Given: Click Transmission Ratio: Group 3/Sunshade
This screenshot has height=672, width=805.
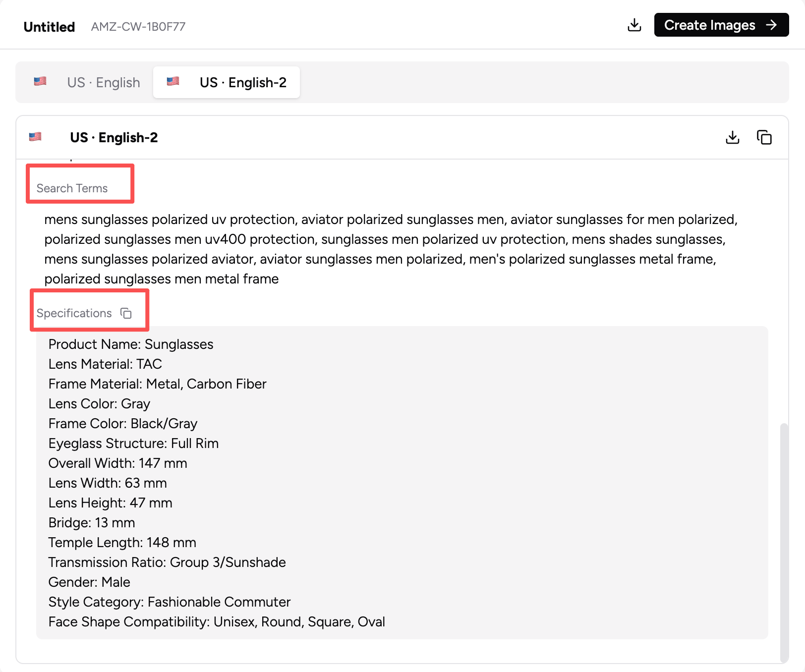Looking at the screenshot, I should (167, 562).
